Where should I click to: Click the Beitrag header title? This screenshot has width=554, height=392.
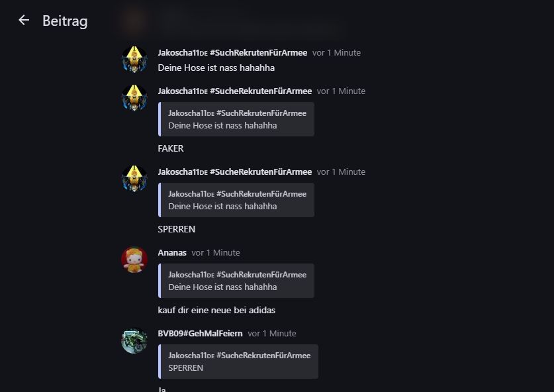pyautogui.click(x=65, y=21)
